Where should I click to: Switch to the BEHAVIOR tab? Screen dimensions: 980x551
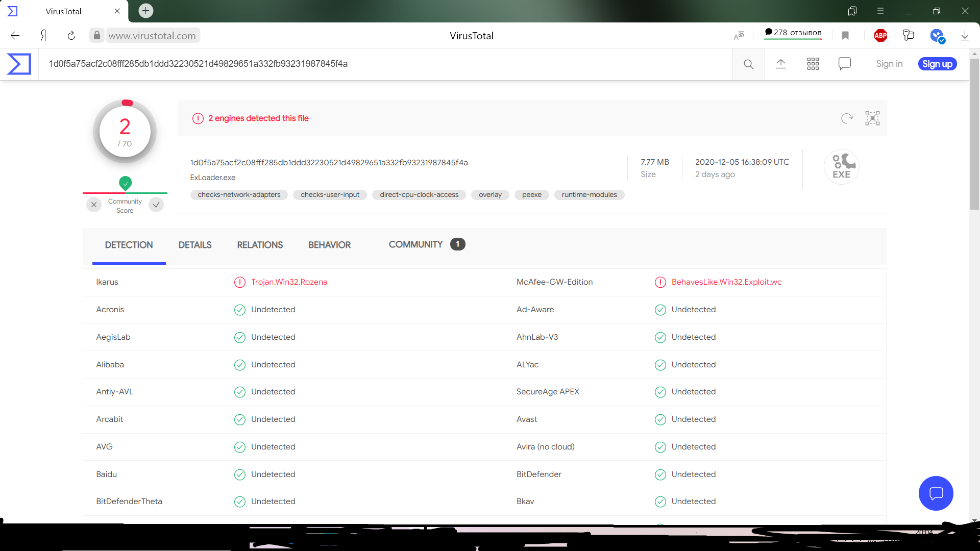(x=329, y=245)
